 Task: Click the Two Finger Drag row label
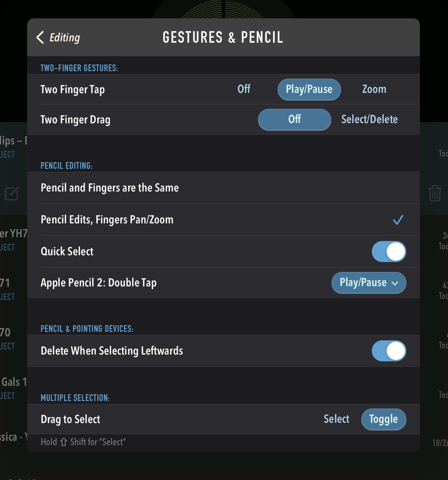click(x=76, y=120)
